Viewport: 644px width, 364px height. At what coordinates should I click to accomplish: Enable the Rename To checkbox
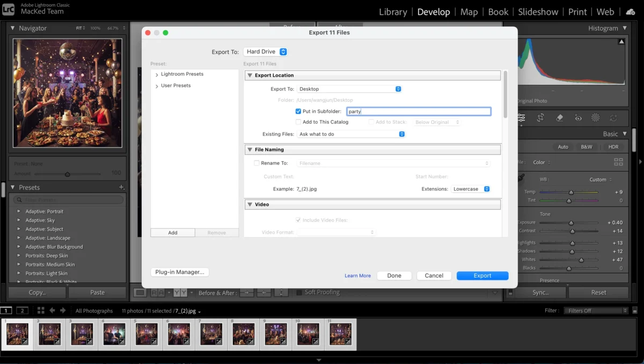click(256, 163)
